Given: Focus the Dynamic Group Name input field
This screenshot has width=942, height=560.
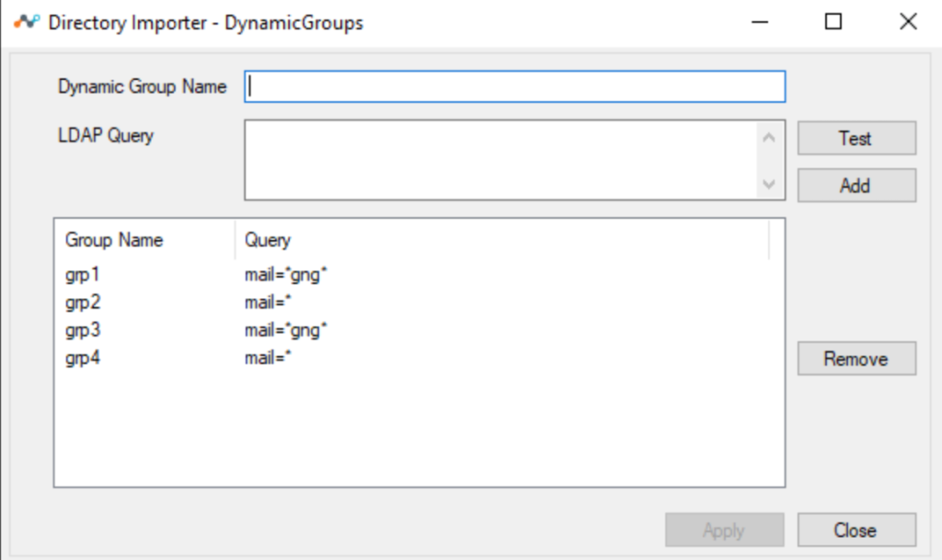Looking at the screenshot, I should (x=515, y=86).
